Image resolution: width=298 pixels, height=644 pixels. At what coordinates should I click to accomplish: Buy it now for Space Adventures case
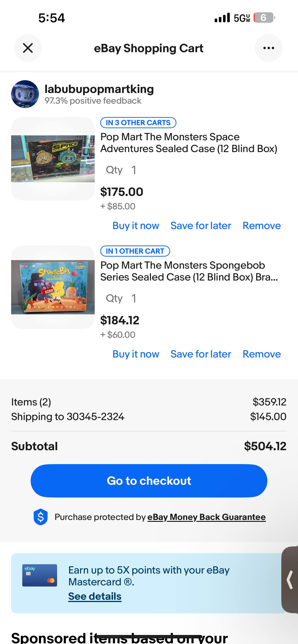click(x=136, y=226)
